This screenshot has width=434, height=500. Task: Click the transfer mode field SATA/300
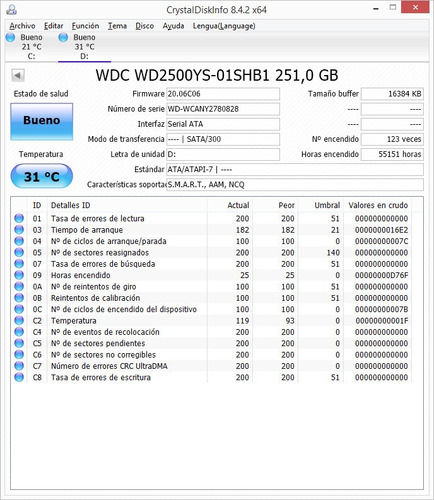[223, 139]
